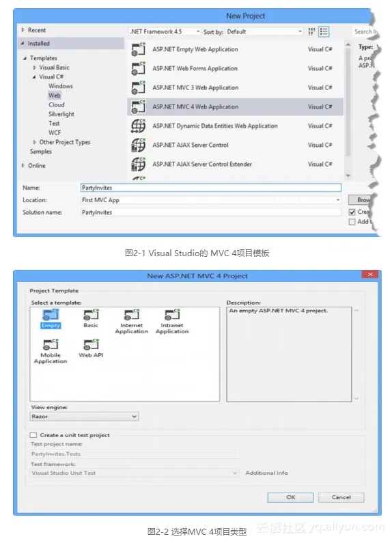This screenshot has width=392, height=541.
Task: Click the template list scrollbar up arrow
Action: 348,45
